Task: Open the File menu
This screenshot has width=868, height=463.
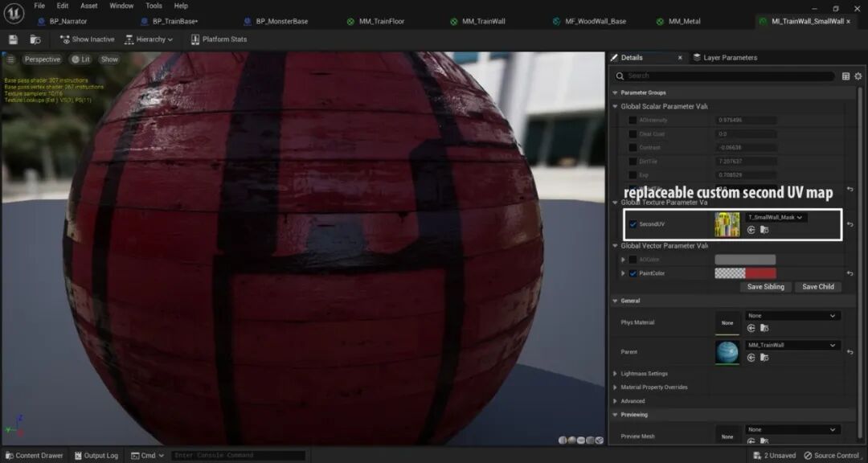Action: [x=39, y=6]
